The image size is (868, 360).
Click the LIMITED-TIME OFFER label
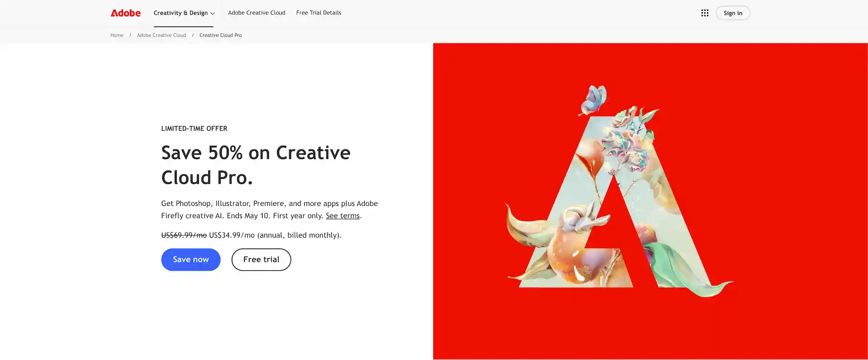coord(194,129)
